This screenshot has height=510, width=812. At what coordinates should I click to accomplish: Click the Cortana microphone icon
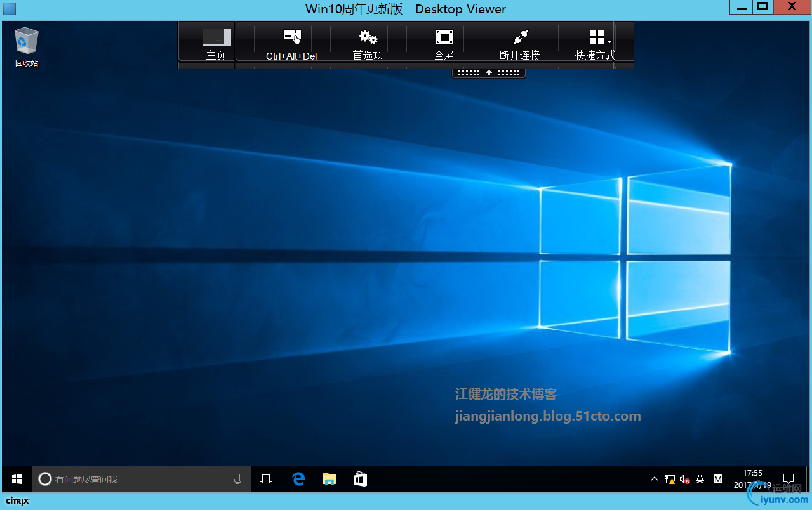coord(237,479)
